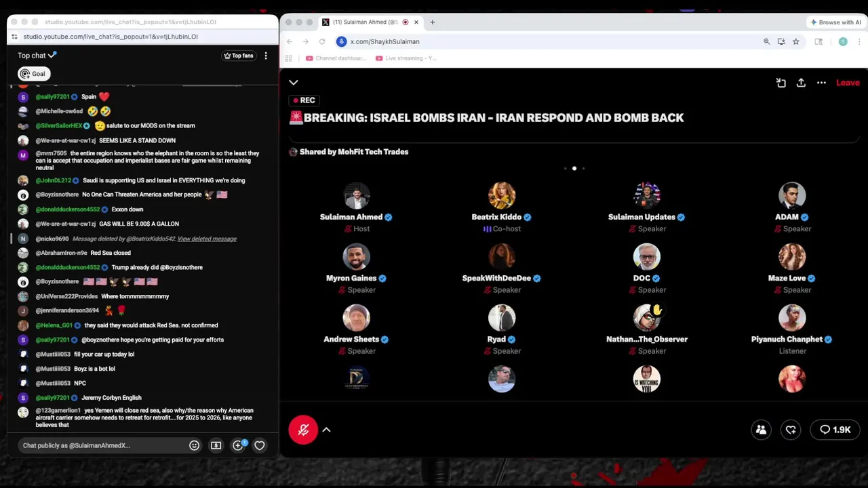Open DOC speaker avatar
This screenshot has width=868, height=488.
(646, 257)
